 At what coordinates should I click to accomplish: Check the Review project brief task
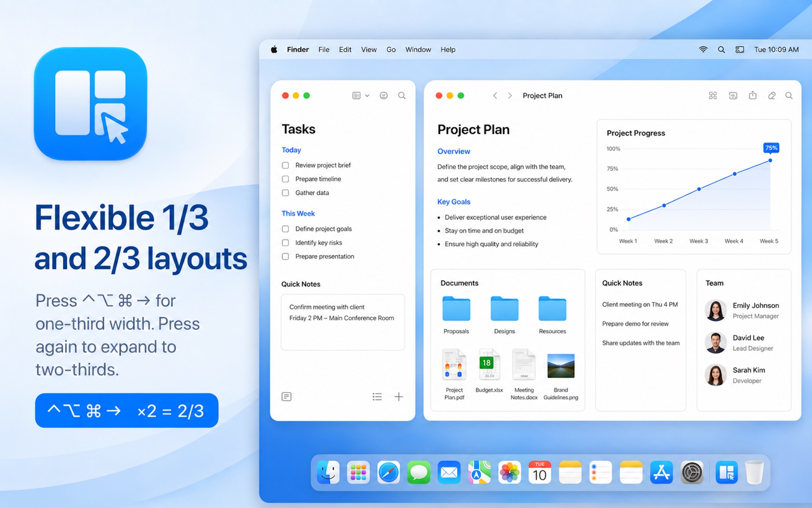click(x=286, y=165)
